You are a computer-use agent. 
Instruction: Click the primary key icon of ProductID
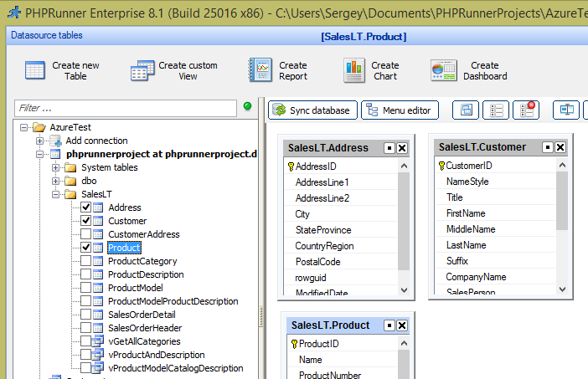(294, 344)
